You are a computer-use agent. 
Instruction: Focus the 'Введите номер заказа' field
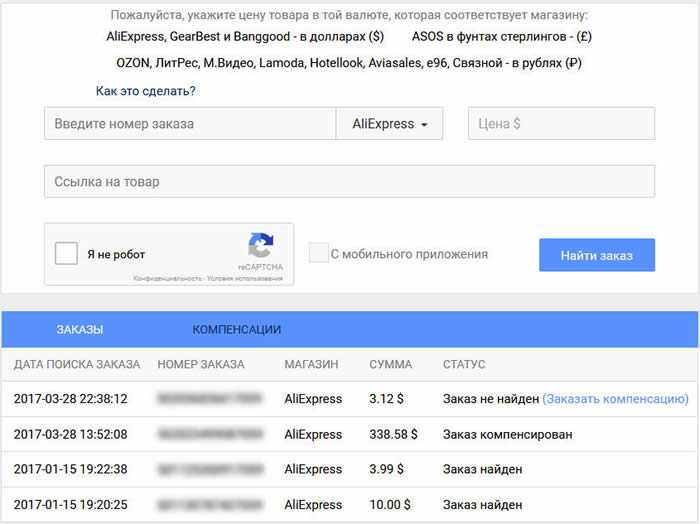coord(190,124)
